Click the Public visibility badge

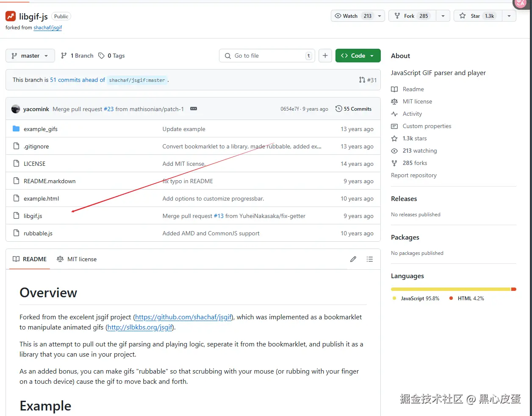coord(61,17)
